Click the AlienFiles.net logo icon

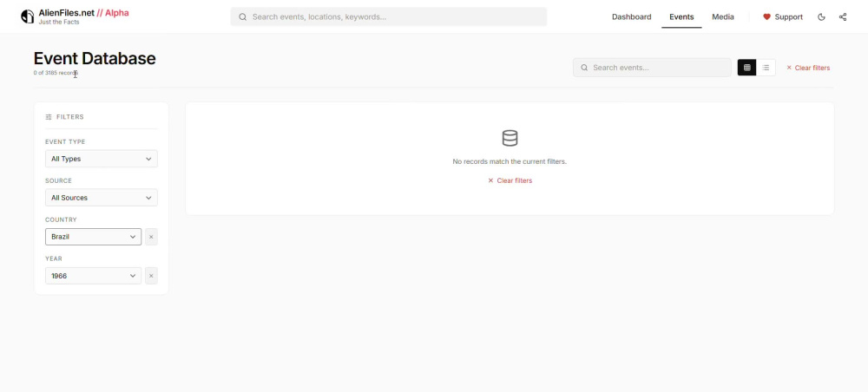(x=27, y=16)
